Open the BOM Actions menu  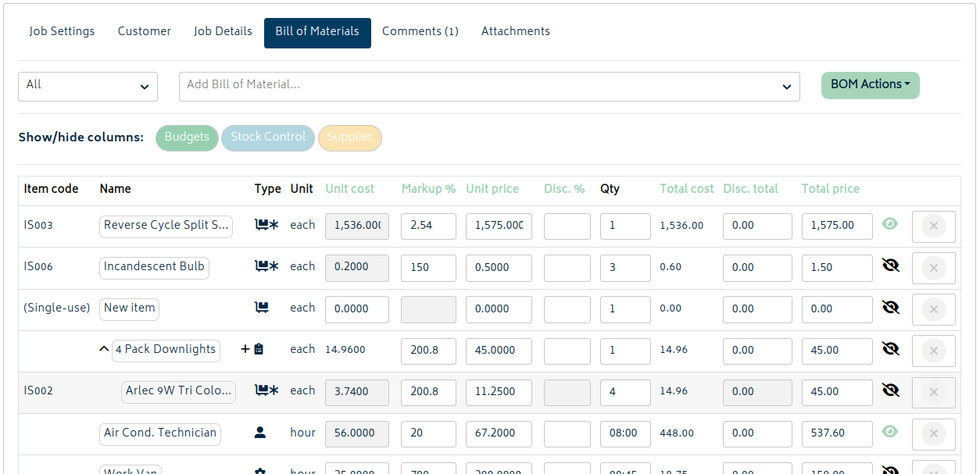click(870, 85)
